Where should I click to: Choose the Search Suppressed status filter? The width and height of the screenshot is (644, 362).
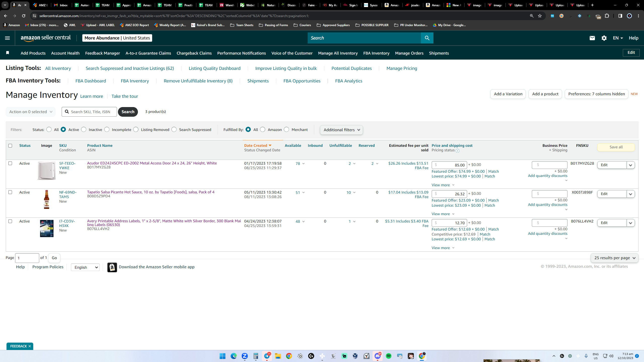click(x=174, y=129)
